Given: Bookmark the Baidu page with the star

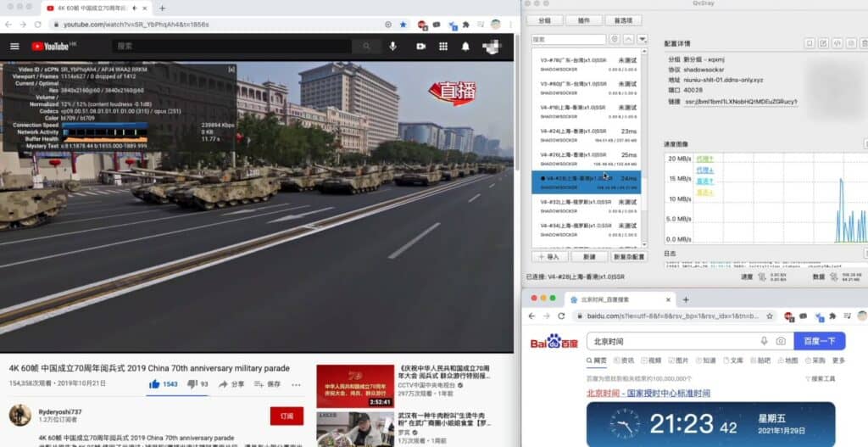Looking at the screenshot, I should coord(770,316).
